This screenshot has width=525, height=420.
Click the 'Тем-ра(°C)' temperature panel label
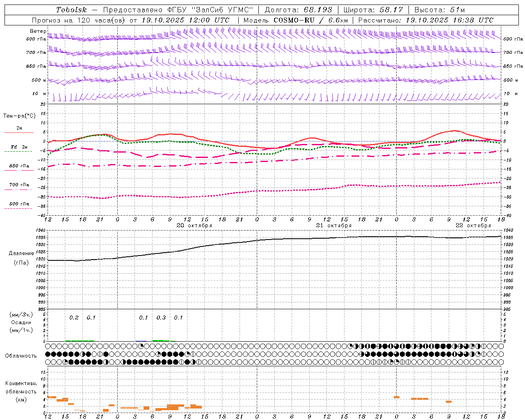click(19, 116)
